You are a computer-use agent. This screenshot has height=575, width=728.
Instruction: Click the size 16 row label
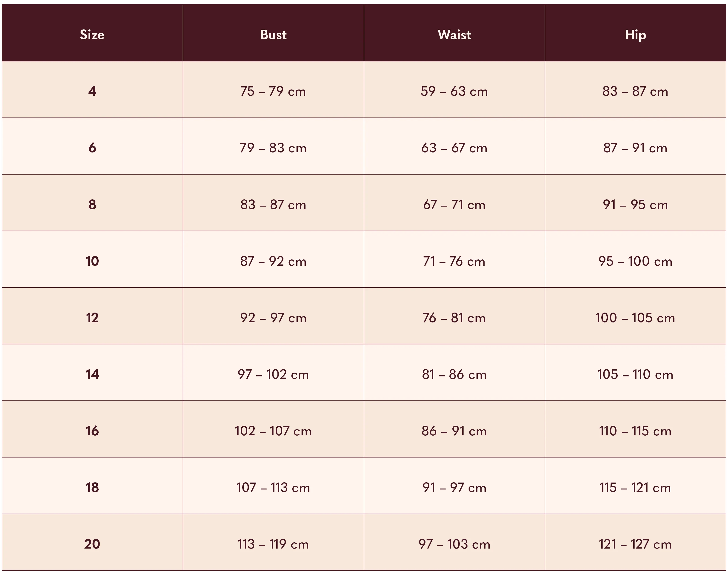(x=92, y=431)
